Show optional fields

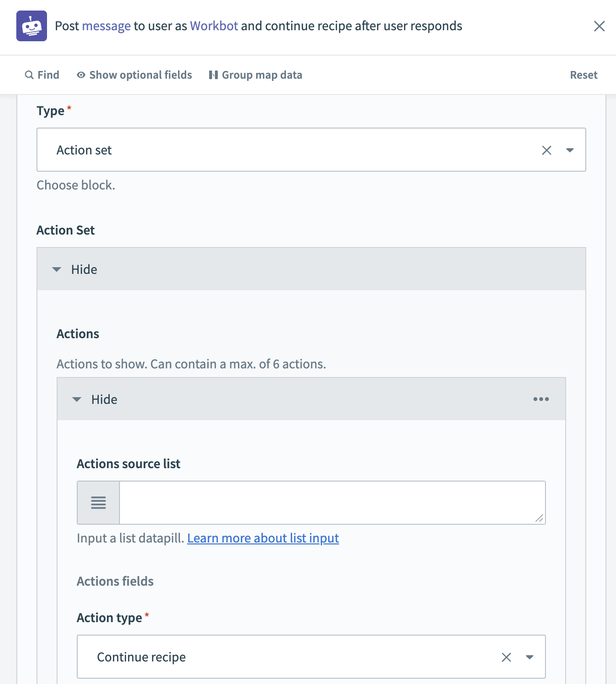pos(134,75)
